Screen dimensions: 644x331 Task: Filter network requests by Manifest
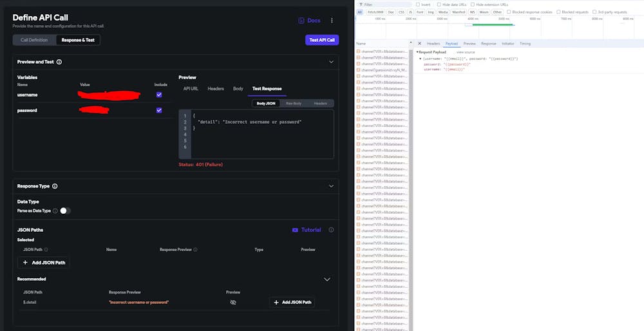coord(459,12)
